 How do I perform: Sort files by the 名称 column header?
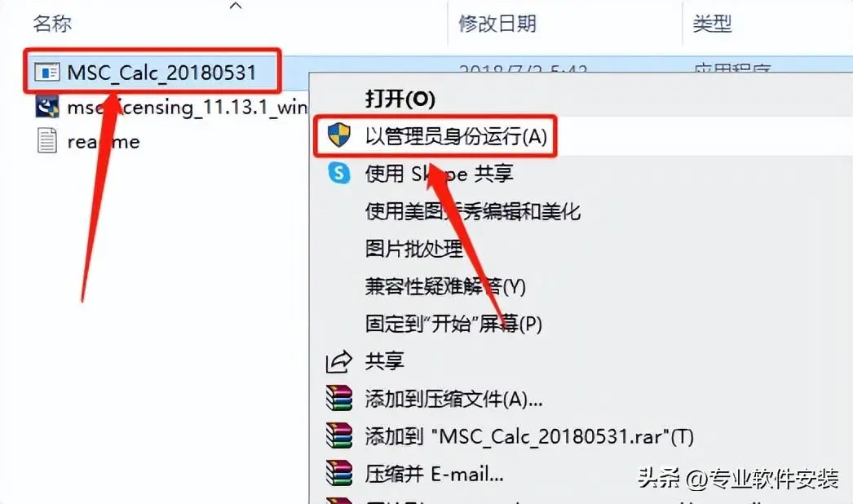click(52, 24)
